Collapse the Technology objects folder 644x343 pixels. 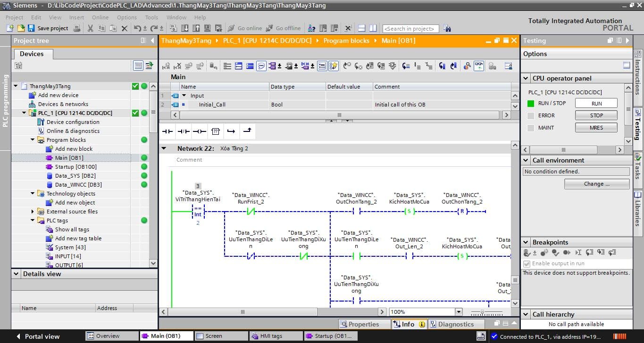tap(33, 194)
